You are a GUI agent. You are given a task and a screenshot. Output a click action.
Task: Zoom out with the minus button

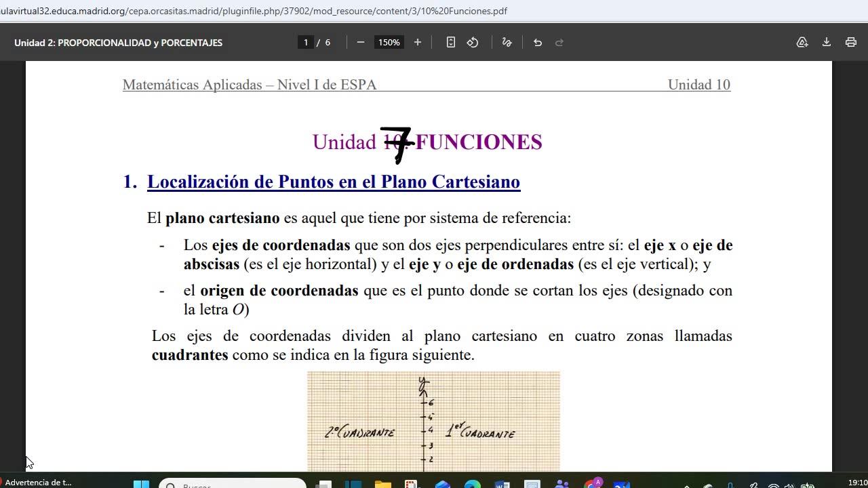coord(361,42)
